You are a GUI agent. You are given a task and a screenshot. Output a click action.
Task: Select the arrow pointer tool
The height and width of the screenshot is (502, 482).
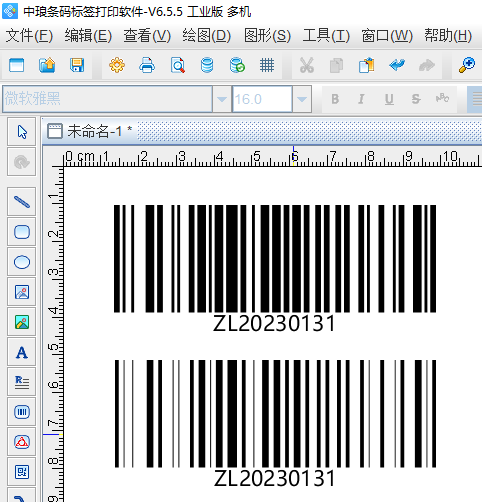click(x=22, y=132)
